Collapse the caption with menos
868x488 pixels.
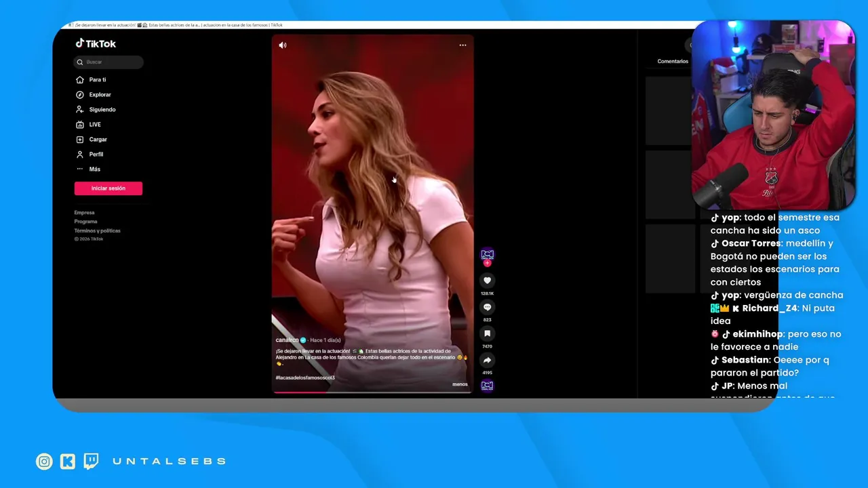460,384
